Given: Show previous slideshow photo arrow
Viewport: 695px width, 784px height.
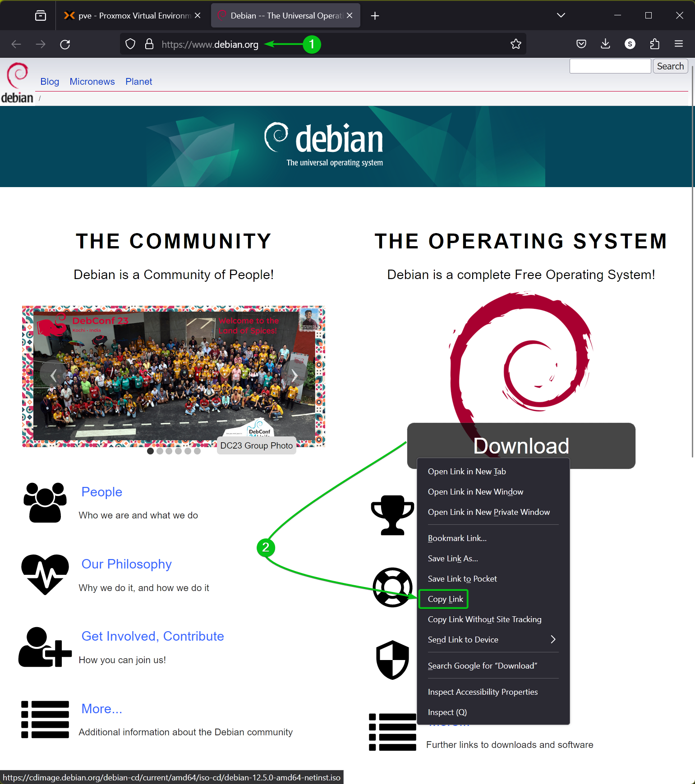Looking at the screenshot, I should pyautogui.click(x=53, y=376).
